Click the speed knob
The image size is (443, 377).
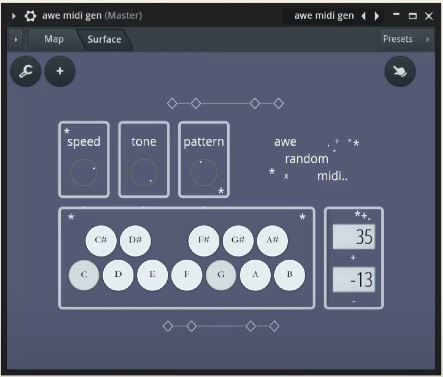tap(84, 172)
